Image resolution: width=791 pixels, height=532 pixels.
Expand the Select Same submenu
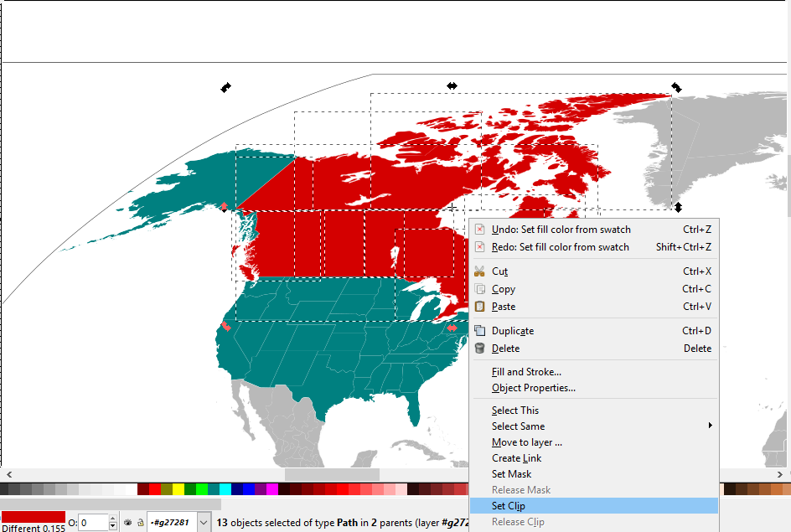coord(711,426)
